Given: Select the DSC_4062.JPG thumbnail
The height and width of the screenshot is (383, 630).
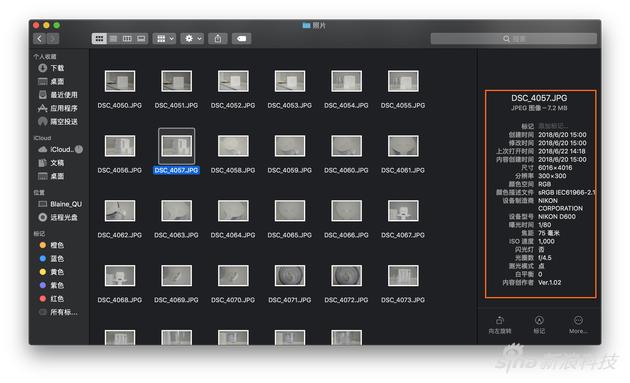Looking at the screenshot, I should (x=120, y=211).
